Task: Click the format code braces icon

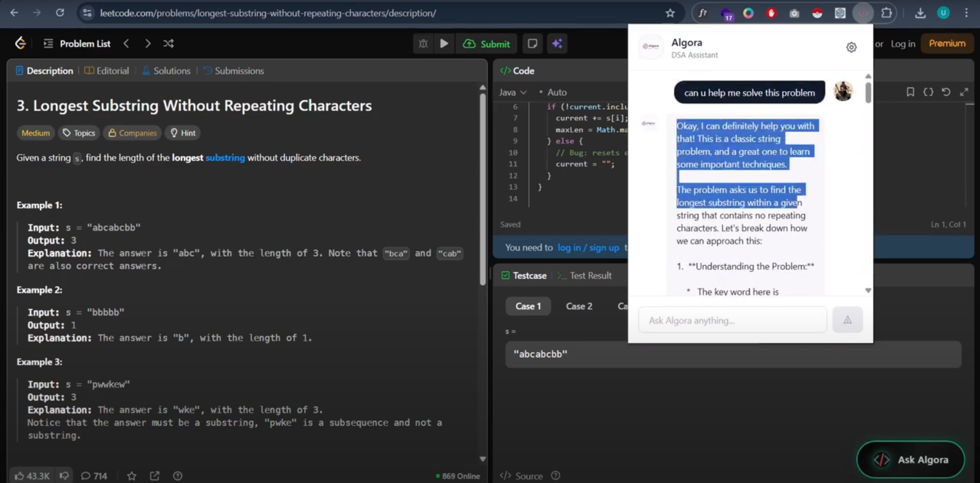Action: [928, 92]
